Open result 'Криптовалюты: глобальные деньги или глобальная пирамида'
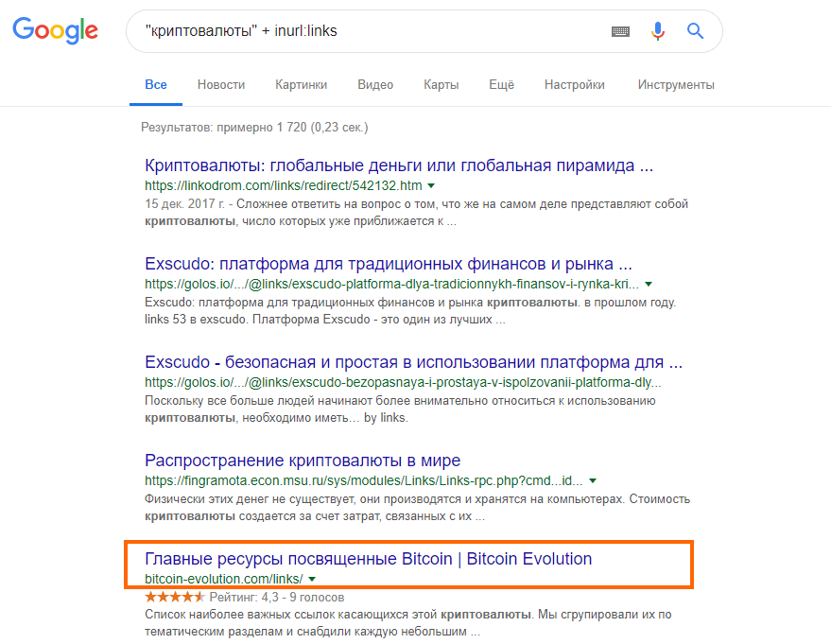The width and height of the screenshot is (831, 644). 399,165
